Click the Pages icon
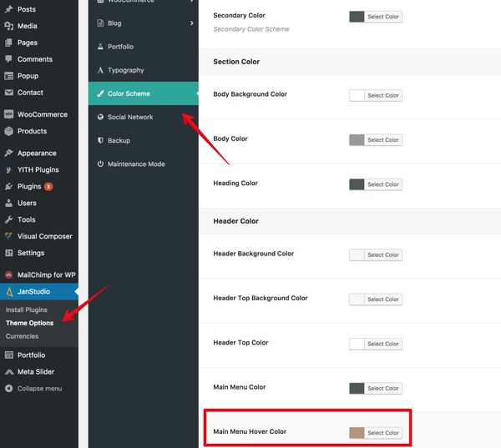Screen dimensions: 501x448 [x=9, y=43]
